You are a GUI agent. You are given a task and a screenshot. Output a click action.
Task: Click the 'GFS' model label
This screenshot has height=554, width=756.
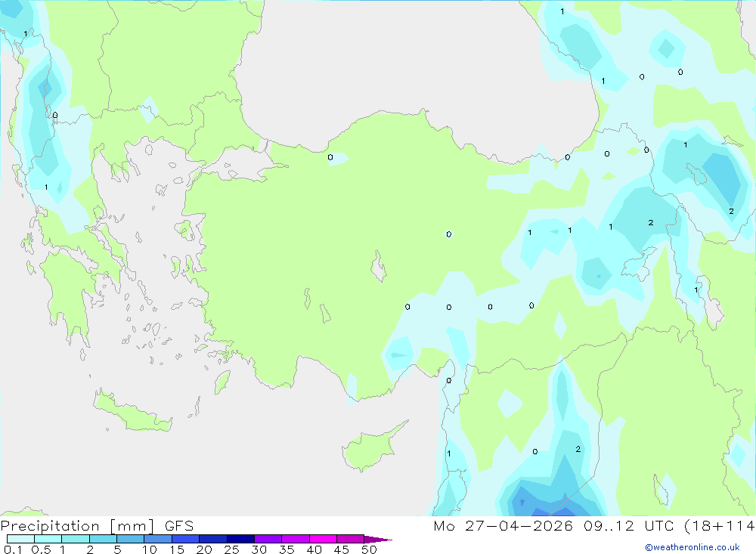click(179, 526)
